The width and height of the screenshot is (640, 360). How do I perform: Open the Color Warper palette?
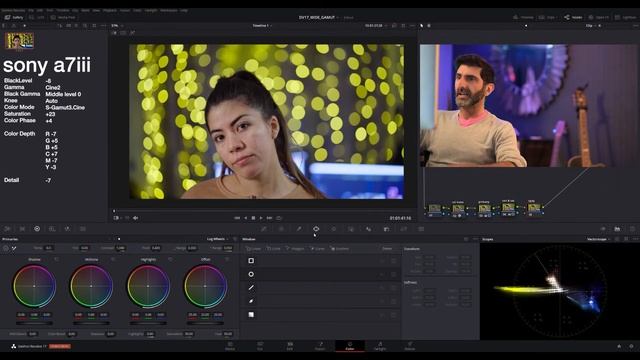tap(282, 229)
